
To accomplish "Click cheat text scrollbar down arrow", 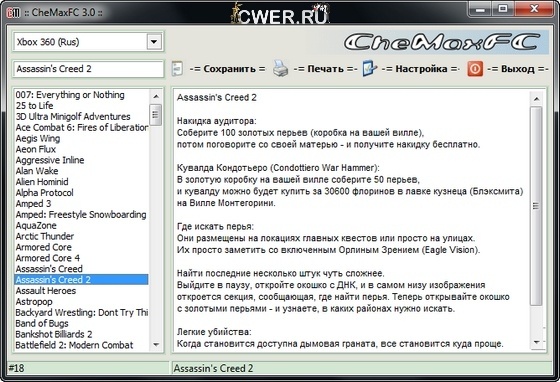I will 536,343.
